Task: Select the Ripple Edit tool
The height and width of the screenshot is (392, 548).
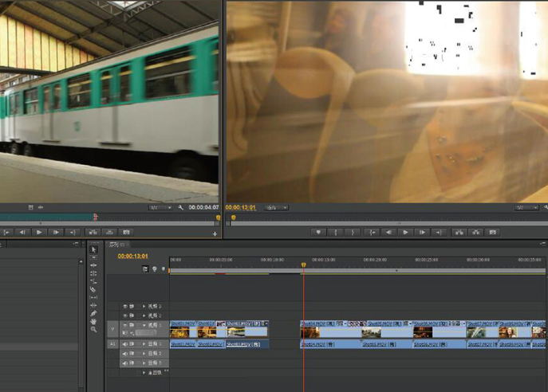Action: (x=93, y=265)
